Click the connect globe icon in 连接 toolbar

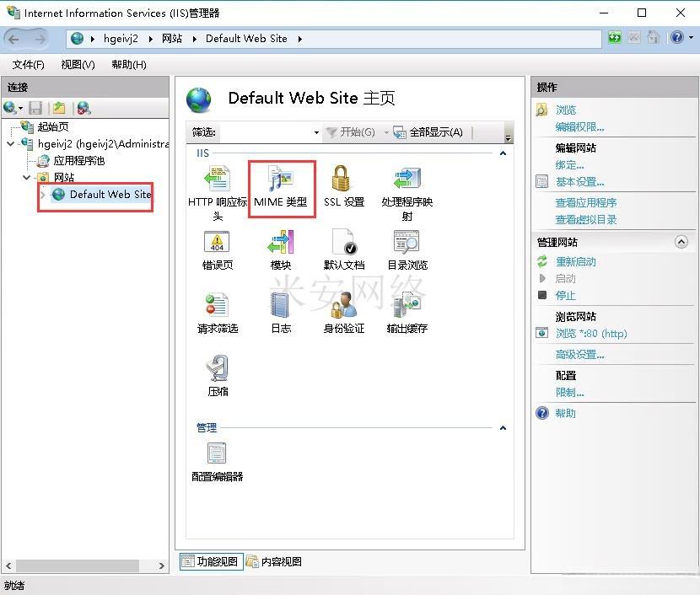[10, 108]
